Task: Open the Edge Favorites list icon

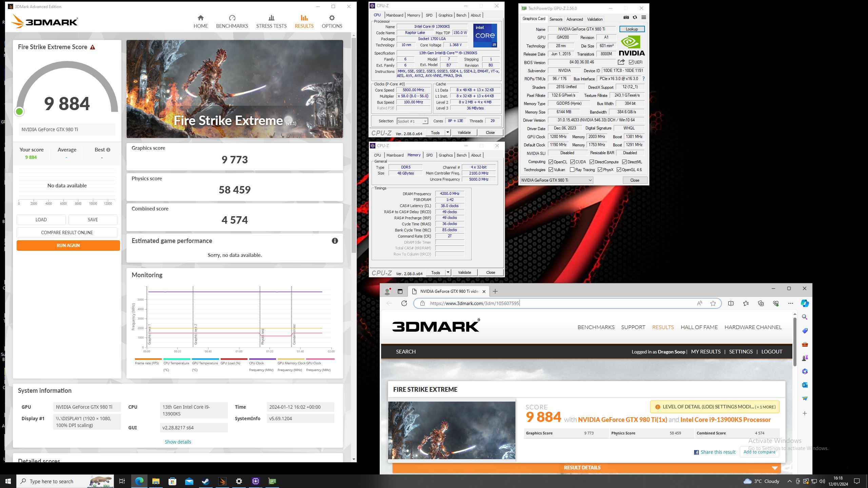Action: (746, 303)
